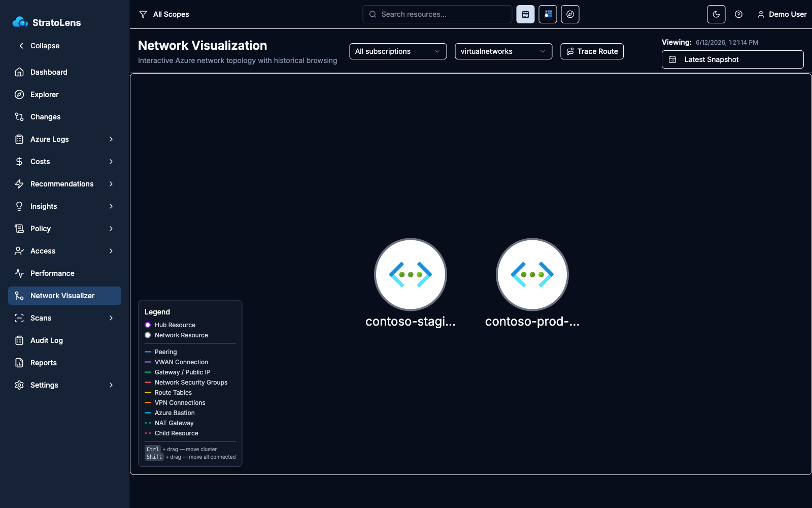Expand the Settings submenu chevron
The width and height of the screenshot is (812, 508).
point(111,385)
